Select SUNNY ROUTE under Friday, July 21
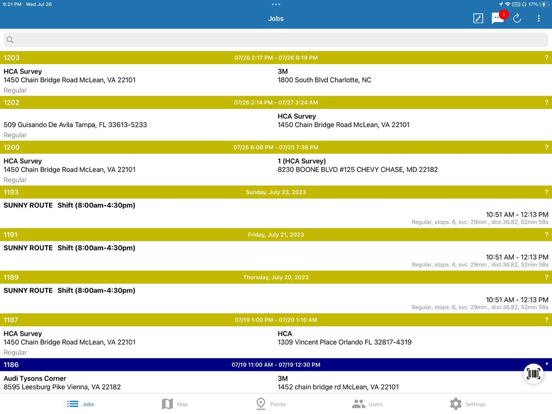 click(x=28, y=248)
